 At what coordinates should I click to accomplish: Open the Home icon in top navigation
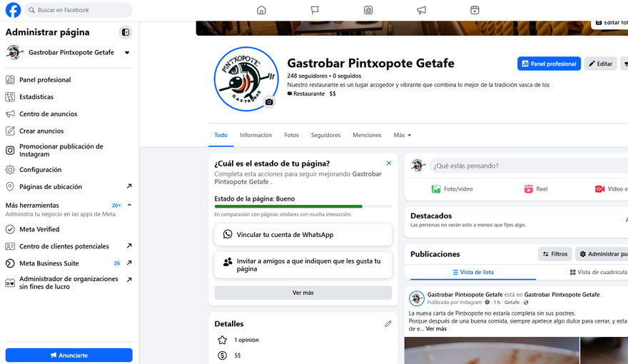pyautogui.click(x=261, y=10)
